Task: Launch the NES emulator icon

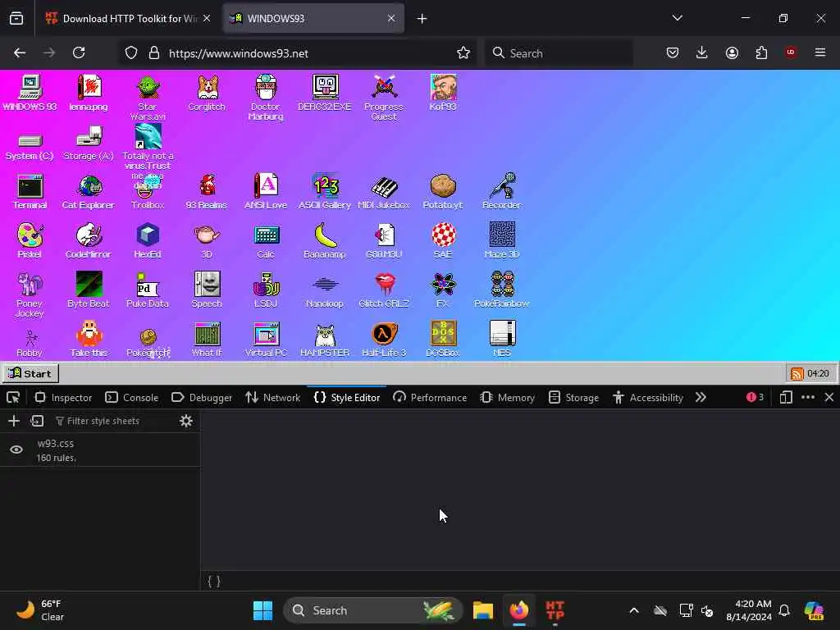Action: [502, 339]
